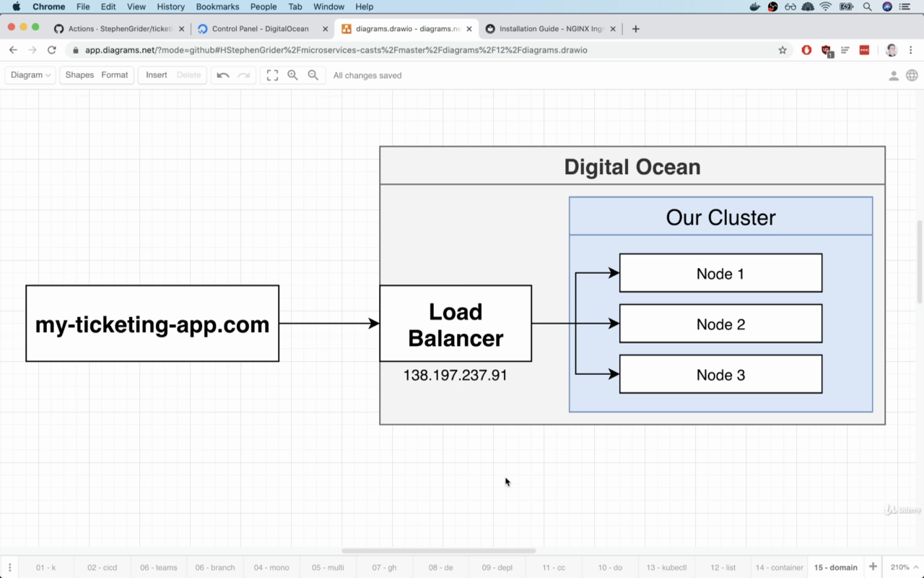Image resolution: width=924 pixels, height=578 pixels.
Task: Select the '05 - multi' page tab
Action: [x=328, y=567]
